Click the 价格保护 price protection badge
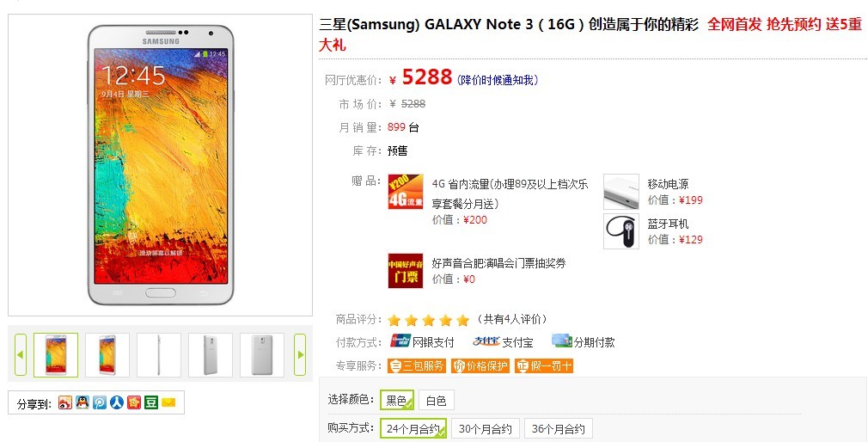The image size is (868, 442). (x=480, y=365)
